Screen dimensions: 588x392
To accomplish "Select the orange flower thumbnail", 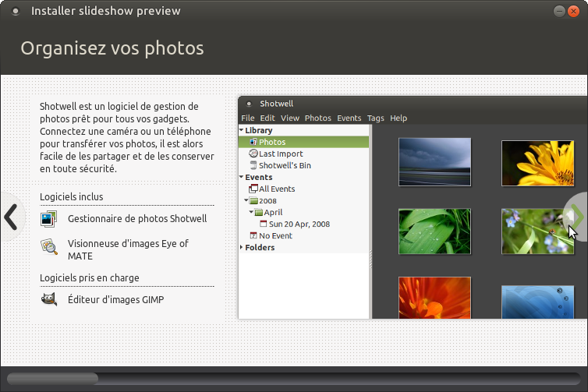I will tap(434, 298).
